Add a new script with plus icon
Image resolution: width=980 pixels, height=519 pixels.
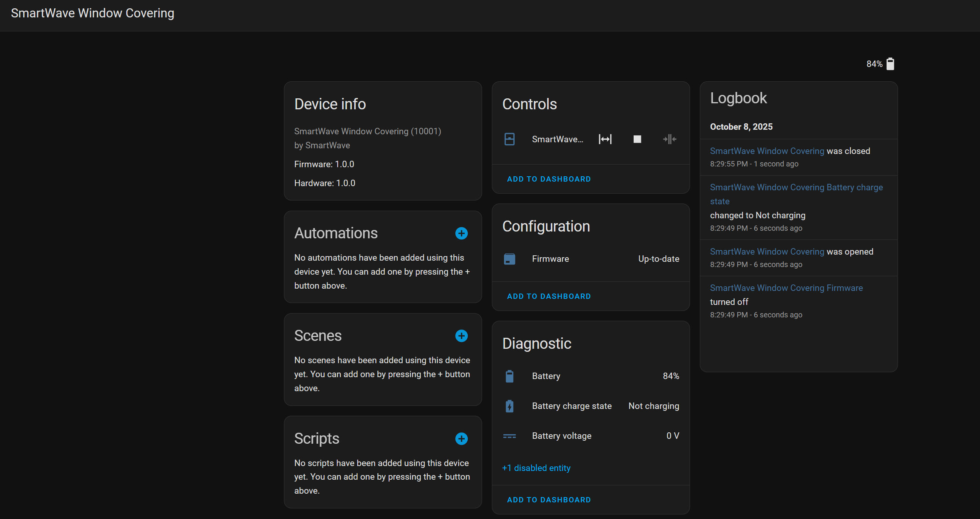[461, 438]
